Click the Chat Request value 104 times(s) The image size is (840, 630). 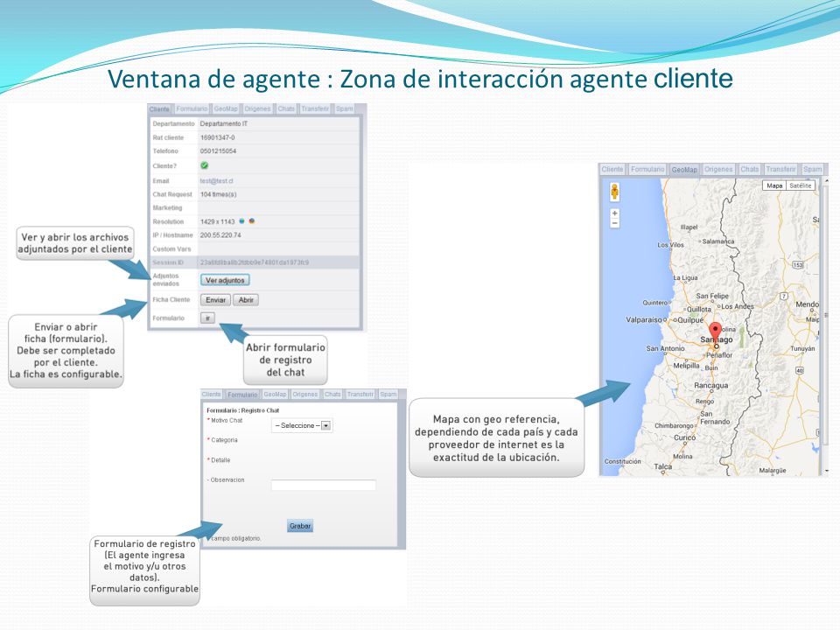tap(218, 194)
